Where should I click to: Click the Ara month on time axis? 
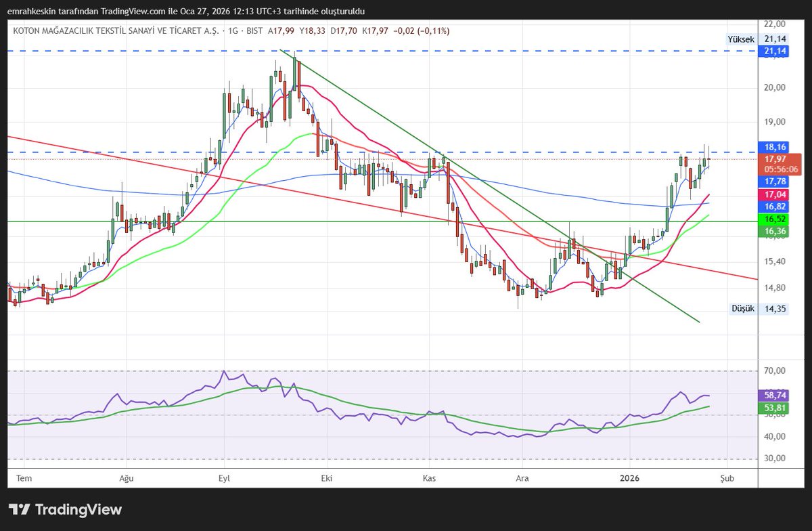pos(522,479)
